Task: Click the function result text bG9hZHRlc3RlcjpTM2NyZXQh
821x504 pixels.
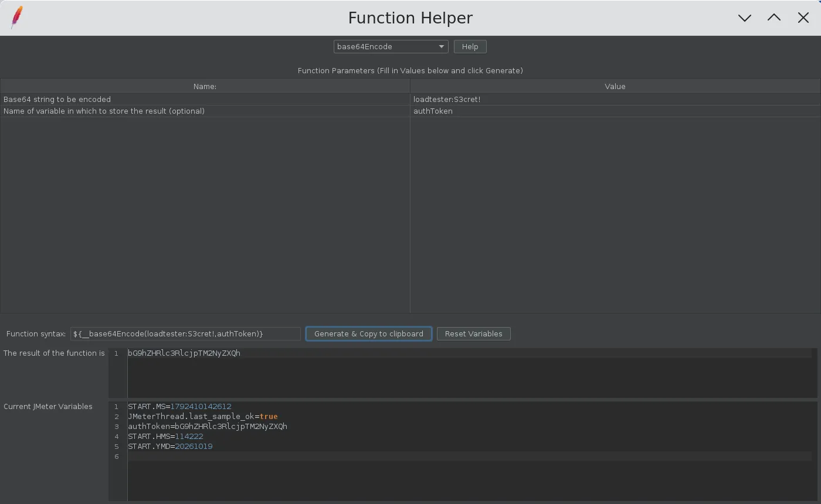Action: click(184, 353)
